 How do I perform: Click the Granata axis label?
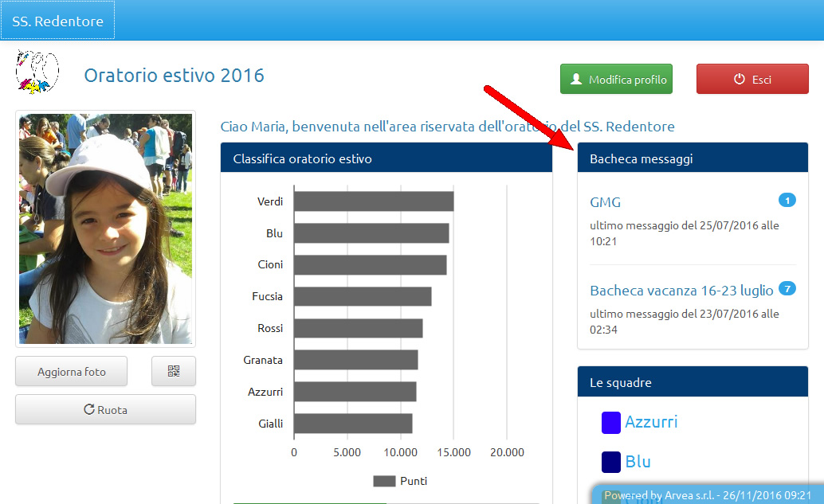point(263,360)
